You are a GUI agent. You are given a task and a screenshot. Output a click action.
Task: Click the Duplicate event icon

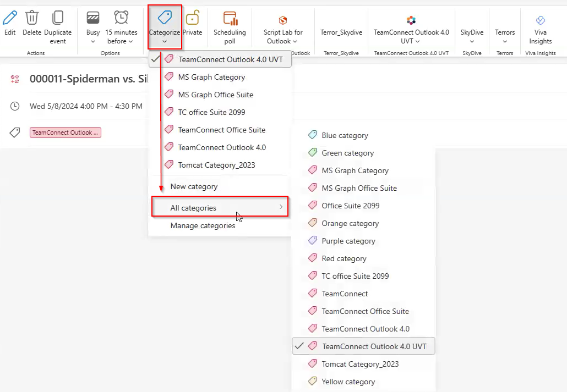pyautogui.click(x=58, y=18)
